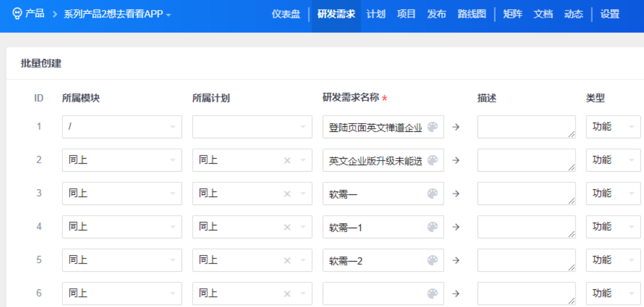This screenshot has width=644, height=307.
Task: Click the arrow icon in row 3
Action: pos(455,194)
